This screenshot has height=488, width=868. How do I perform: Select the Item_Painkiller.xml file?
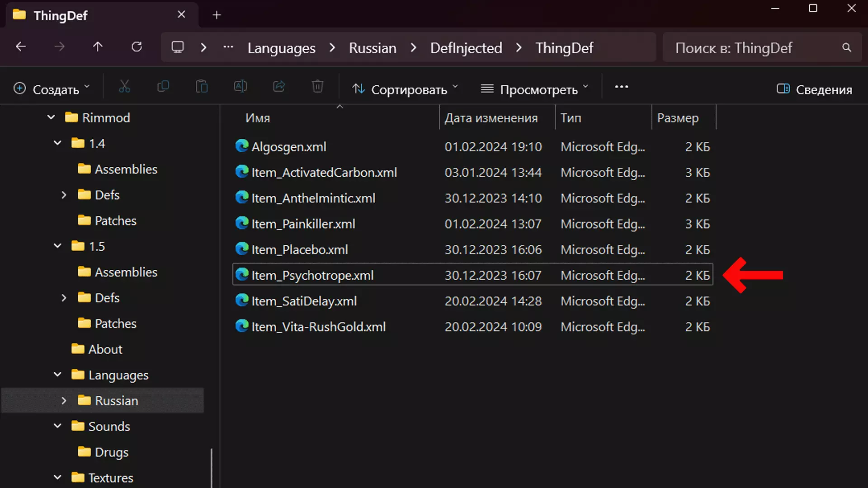tap(303, 224)
